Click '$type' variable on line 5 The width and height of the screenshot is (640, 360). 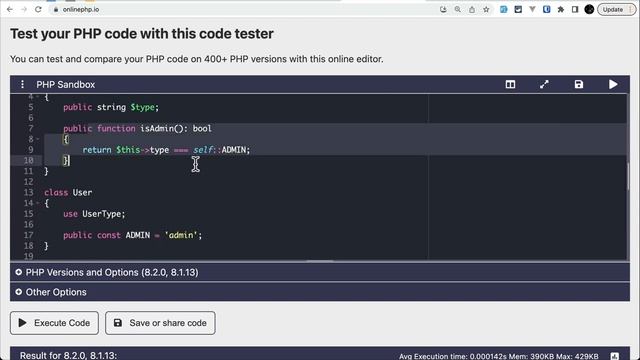pyautogui.click(x=142, y=107)
